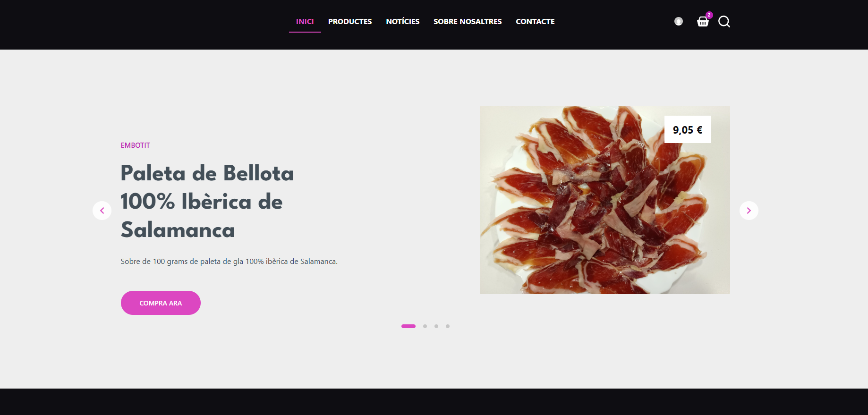Switch to third slide dot
This screenshot has height=415, width=868.
[436, 326]
